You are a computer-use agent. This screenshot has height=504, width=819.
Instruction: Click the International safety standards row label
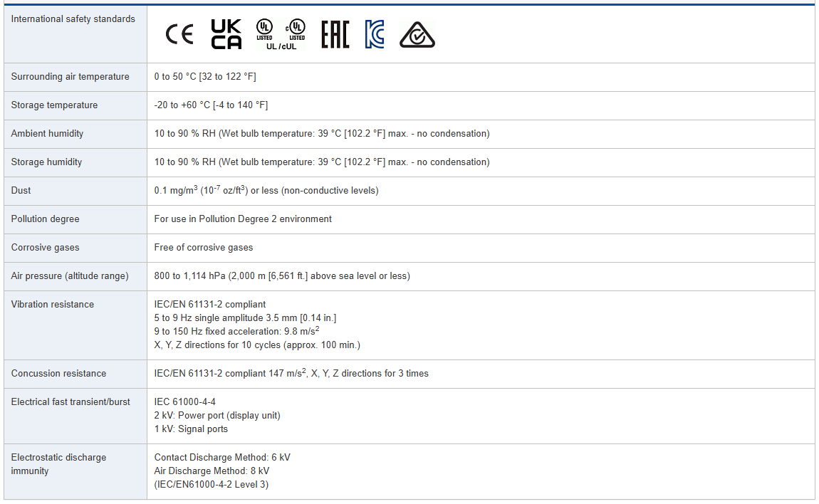73,19
